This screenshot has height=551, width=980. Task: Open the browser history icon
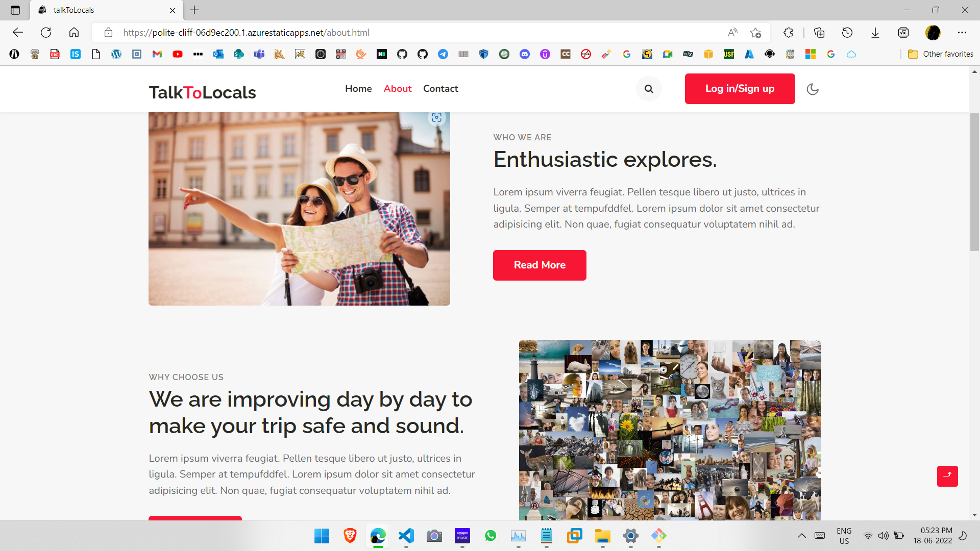tap(847, 33)
